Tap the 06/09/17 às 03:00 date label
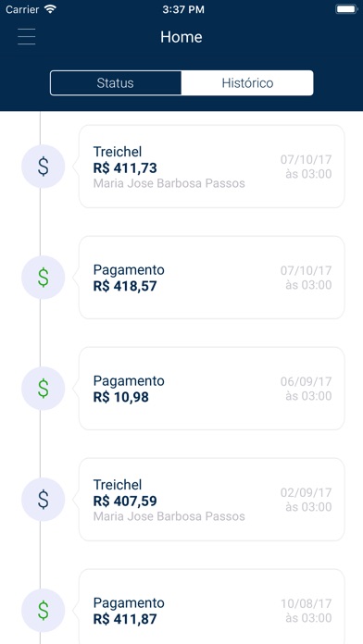This screenshot has height=644, width=363. click(307, 389)
